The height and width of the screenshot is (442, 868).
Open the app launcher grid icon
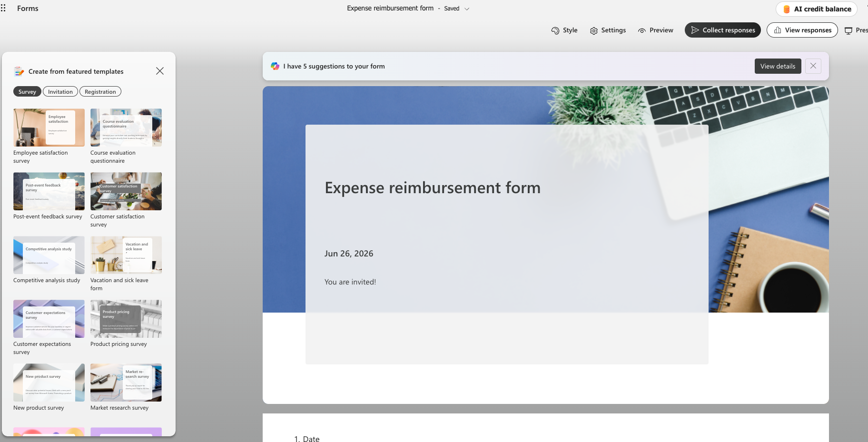point(3,8)
